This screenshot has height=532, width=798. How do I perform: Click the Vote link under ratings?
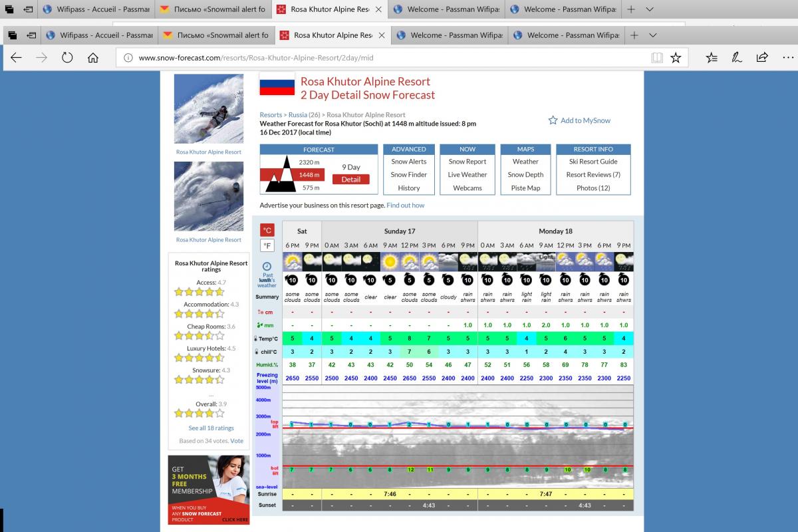click(x=237, y=441)
